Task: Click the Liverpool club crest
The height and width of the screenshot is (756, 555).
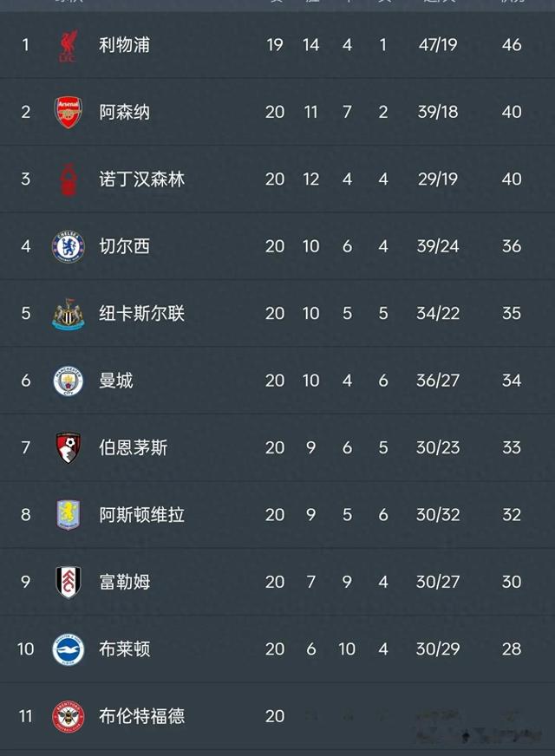Action: 69,45
